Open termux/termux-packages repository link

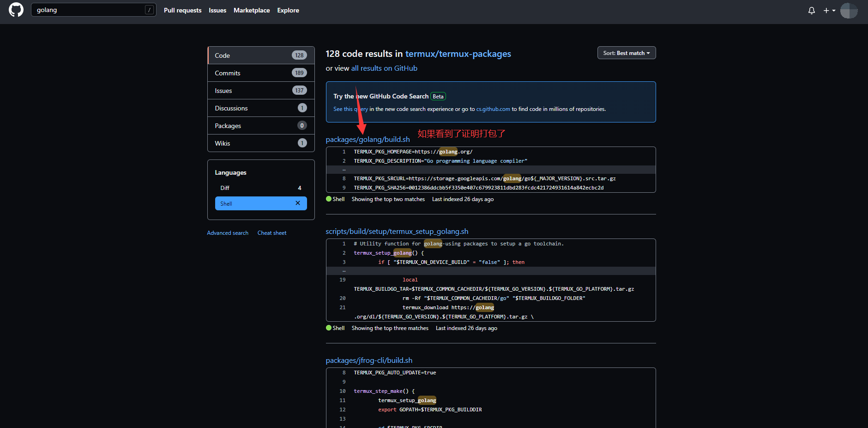click(458, 54)
